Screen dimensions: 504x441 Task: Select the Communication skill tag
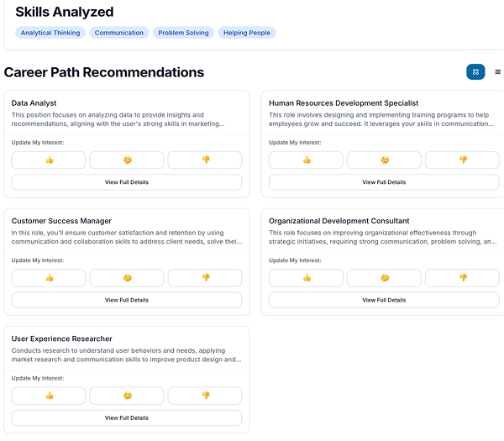coord(119,33)
